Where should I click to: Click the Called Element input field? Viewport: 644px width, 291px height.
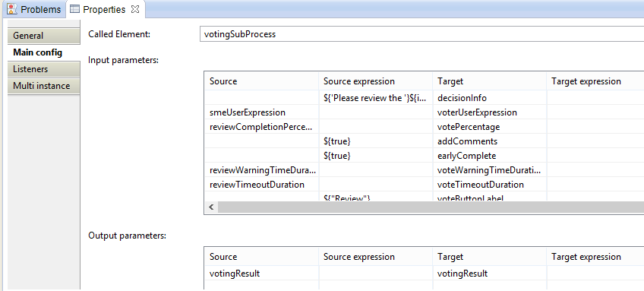coord(421,34)
